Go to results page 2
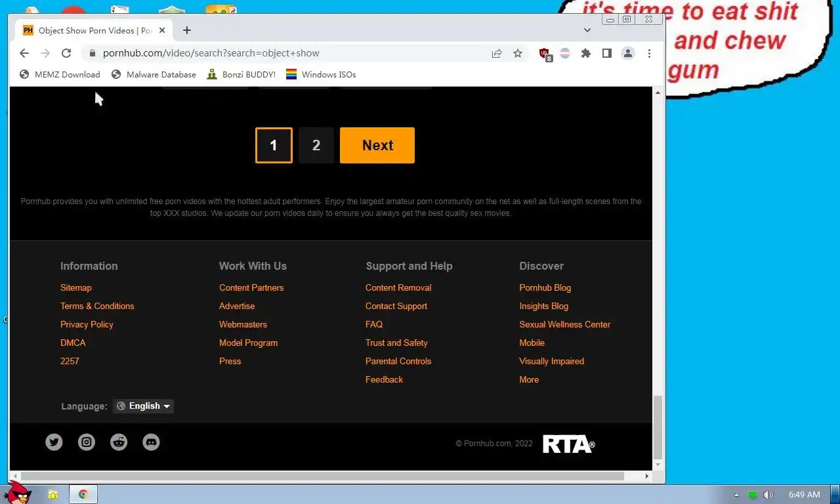840x504 pixels. pyautogui.click(x=316, y=145)
